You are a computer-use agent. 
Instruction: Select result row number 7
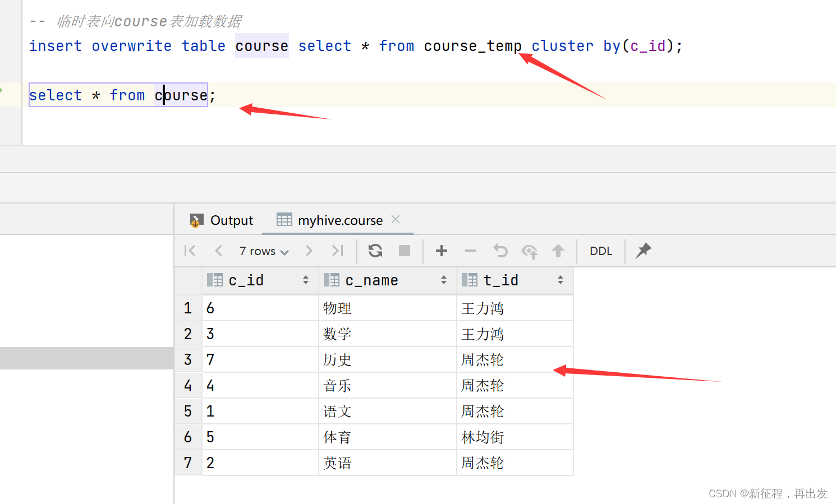pyautogui.click(x=188, y=463)
